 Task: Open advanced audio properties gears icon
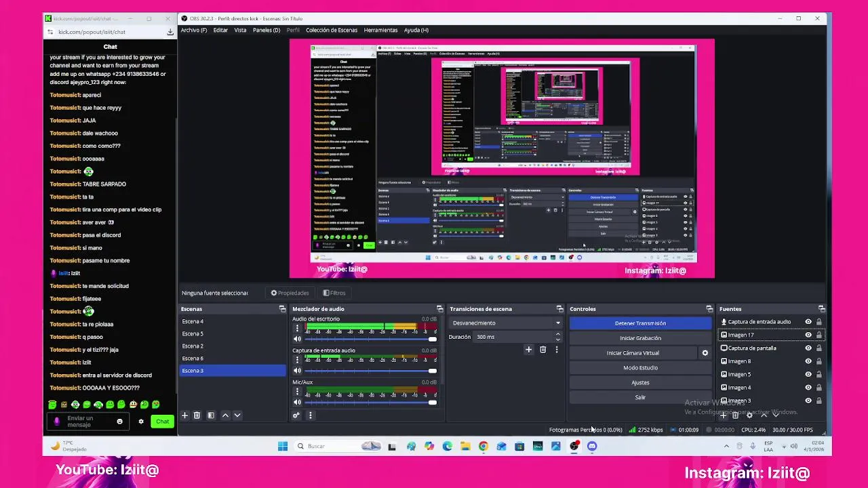click(296, 415)
